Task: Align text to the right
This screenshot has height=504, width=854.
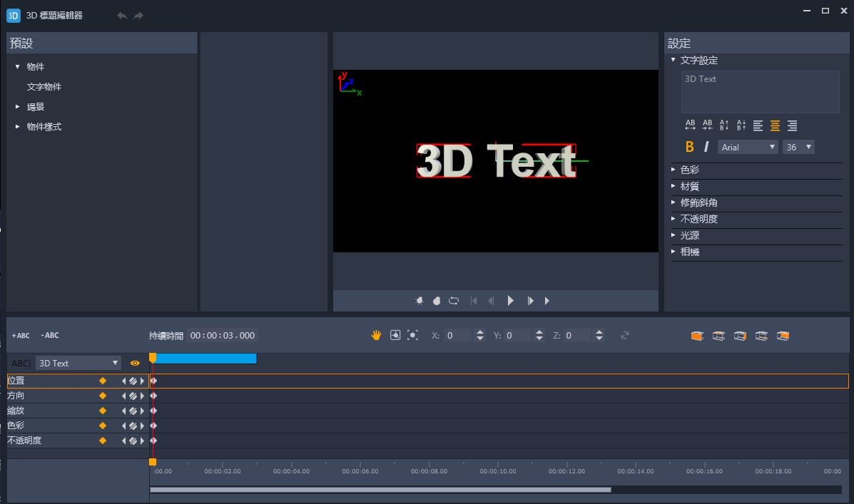Action: pos(792,125)
